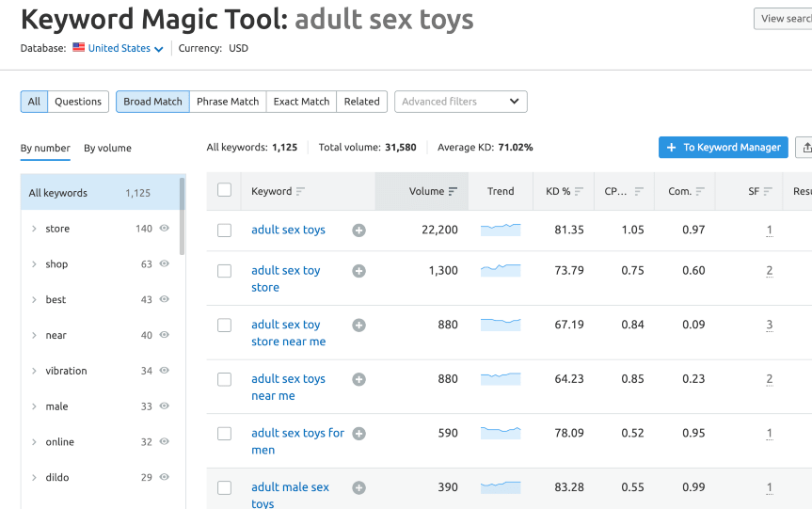Viewport: 812px width, 509px height.
Task: Toggle eye icon for 'store' group
Action: [x=165, y=229]
